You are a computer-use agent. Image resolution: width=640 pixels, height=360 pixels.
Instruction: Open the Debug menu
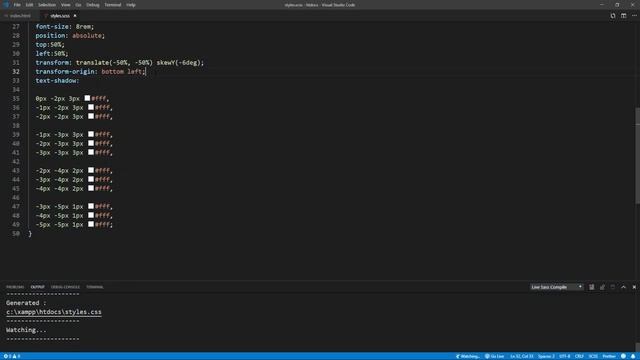[93, 5]
